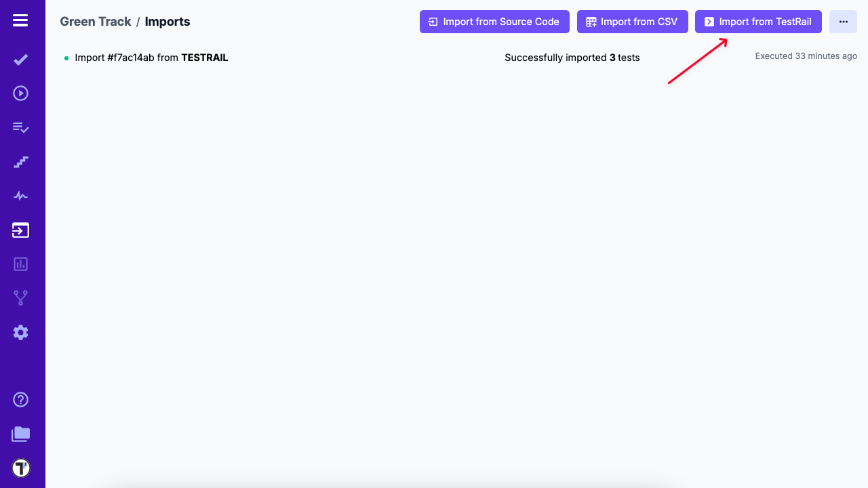Open the branches icon in the sidebar
The height and width of the screenshot is (488, 868).
tap(20, 298)
